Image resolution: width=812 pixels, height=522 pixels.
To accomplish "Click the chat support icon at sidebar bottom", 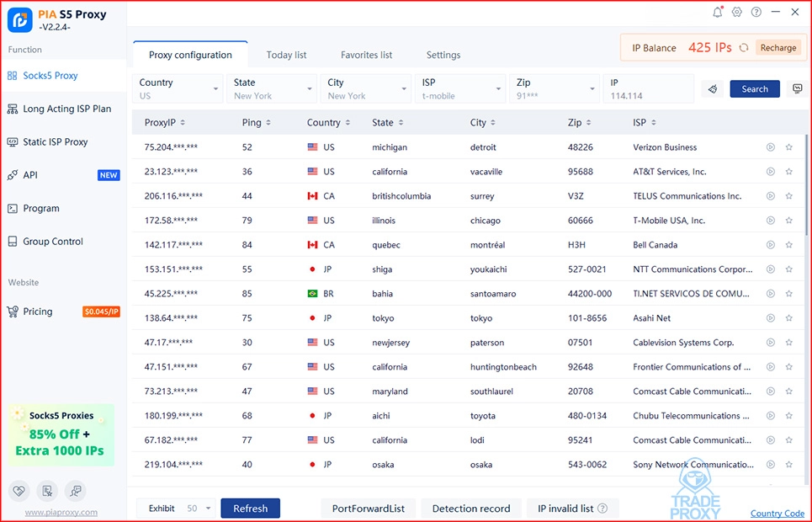I will pos(75,490).
